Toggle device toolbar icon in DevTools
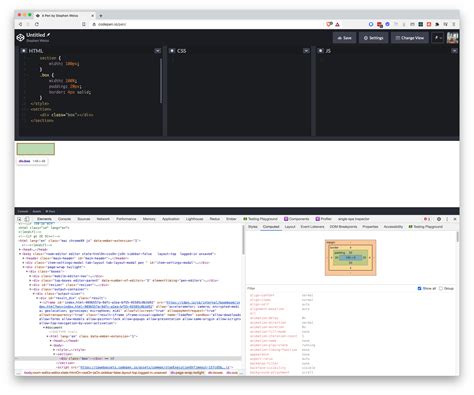Image resolution: width=474 pixels, height=395 pixels. point(27,219)
